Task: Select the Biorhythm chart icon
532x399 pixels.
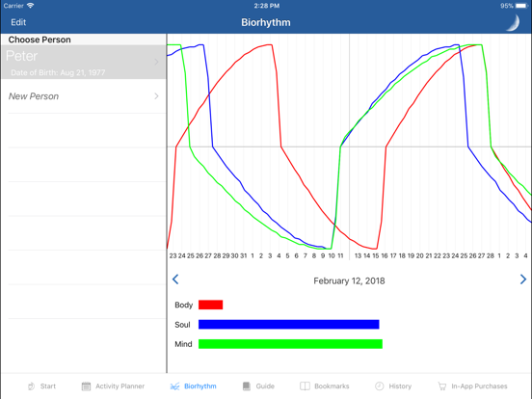Action: 174,386
